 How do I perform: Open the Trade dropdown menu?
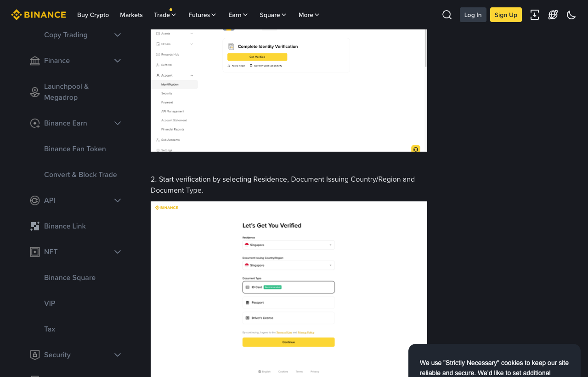pos(165,15)
